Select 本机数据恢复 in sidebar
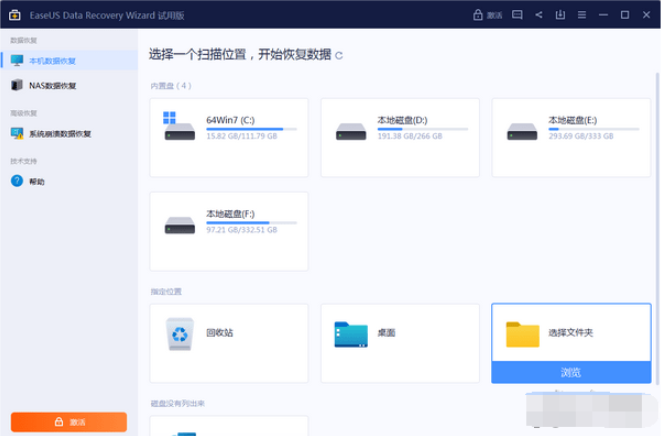The height and width of the screenshot is (436, 663). point(69,60)
